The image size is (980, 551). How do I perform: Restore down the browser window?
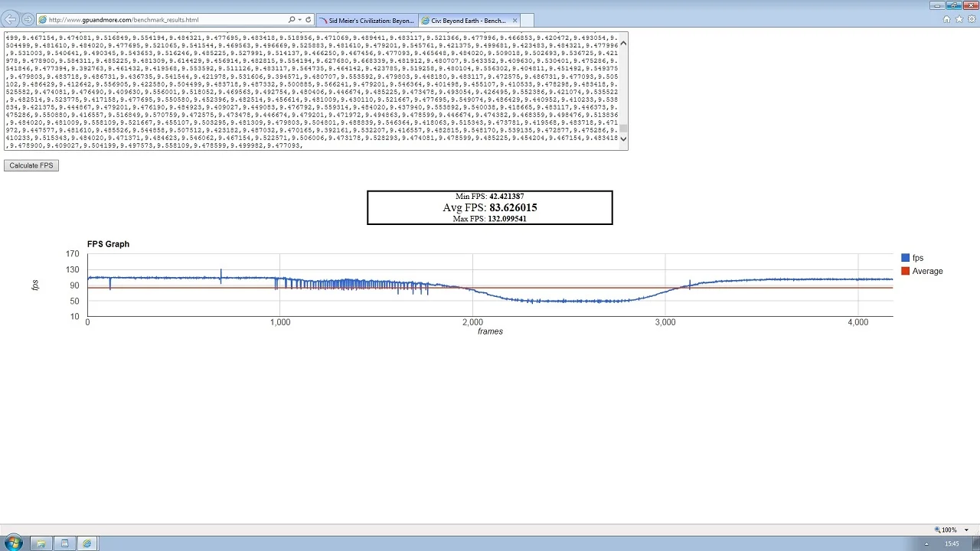[x=954, y=5]
